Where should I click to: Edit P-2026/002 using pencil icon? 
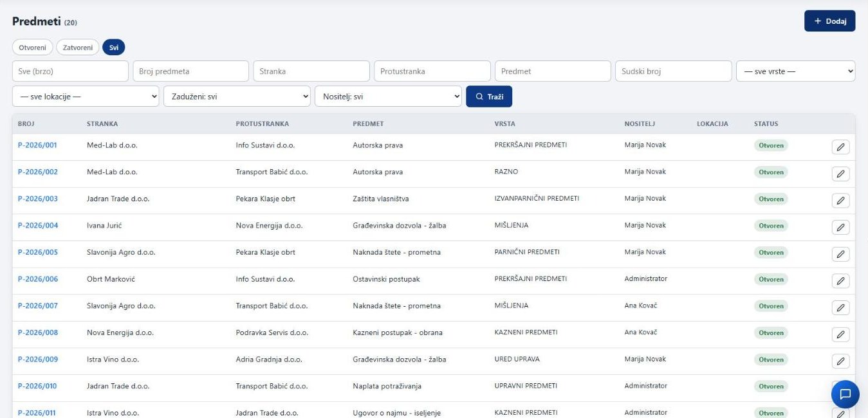(840, 174)
